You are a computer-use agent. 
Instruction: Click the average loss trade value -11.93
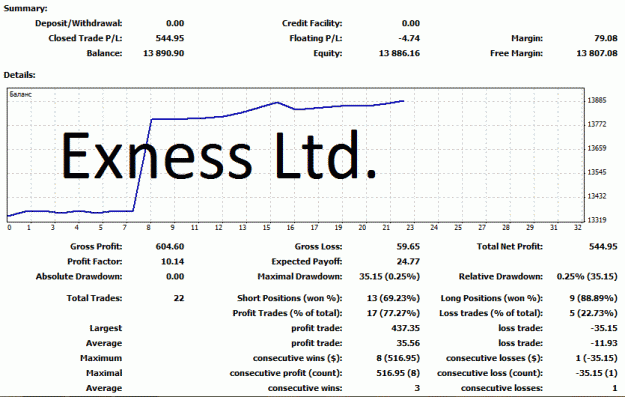click(604, 343)
